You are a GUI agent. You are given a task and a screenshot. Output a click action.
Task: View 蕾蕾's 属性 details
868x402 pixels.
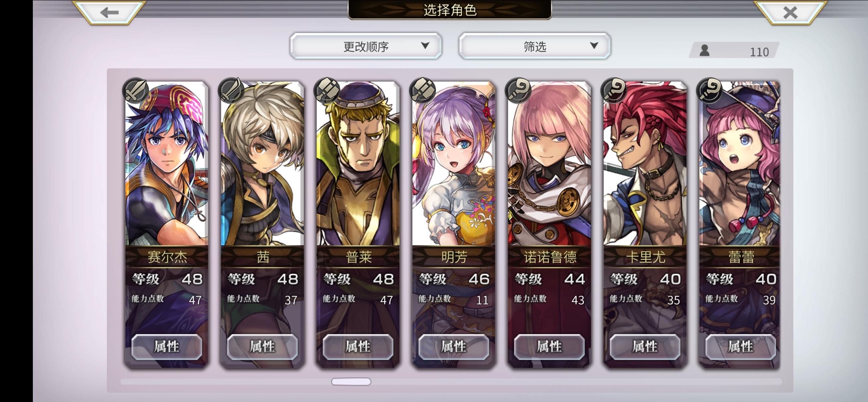click(x=741, y=347)
